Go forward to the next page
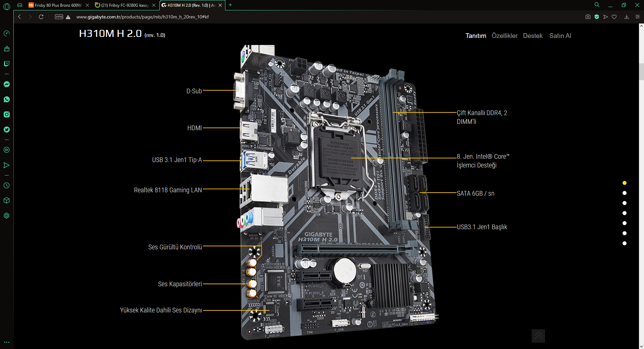This screenshot has width=644, height=349. point(30,17)
